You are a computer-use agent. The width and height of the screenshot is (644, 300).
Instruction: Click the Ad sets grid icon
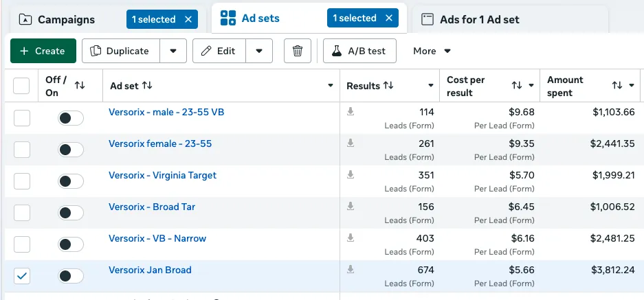click(x=228, y=18)
